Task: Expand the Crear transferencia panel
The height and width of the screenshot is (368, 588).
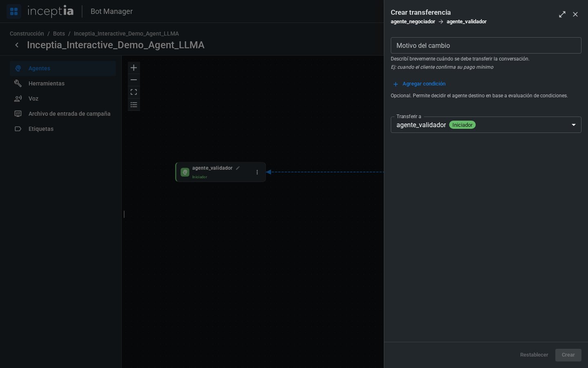Action: [x=562, y=14]
